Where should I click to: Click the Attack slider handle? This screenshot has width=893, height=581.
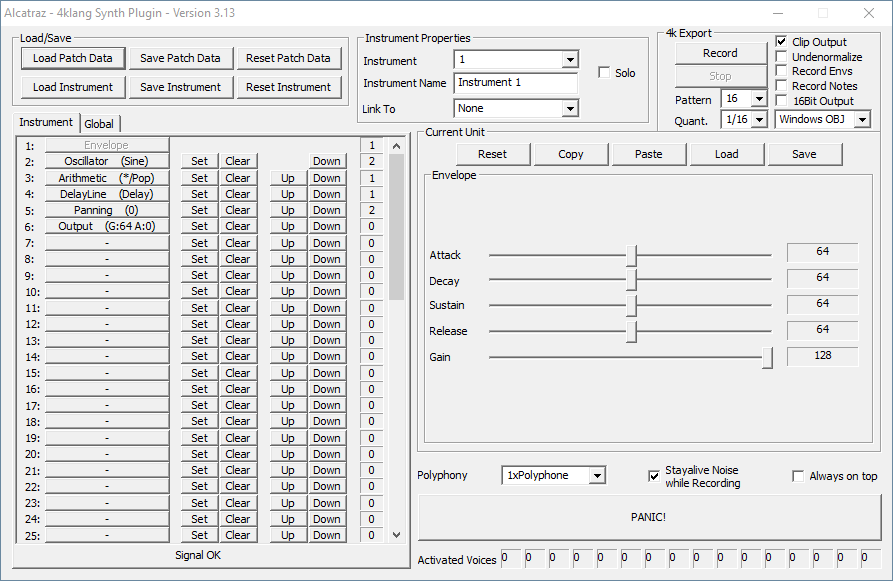[x=632, y=255]
